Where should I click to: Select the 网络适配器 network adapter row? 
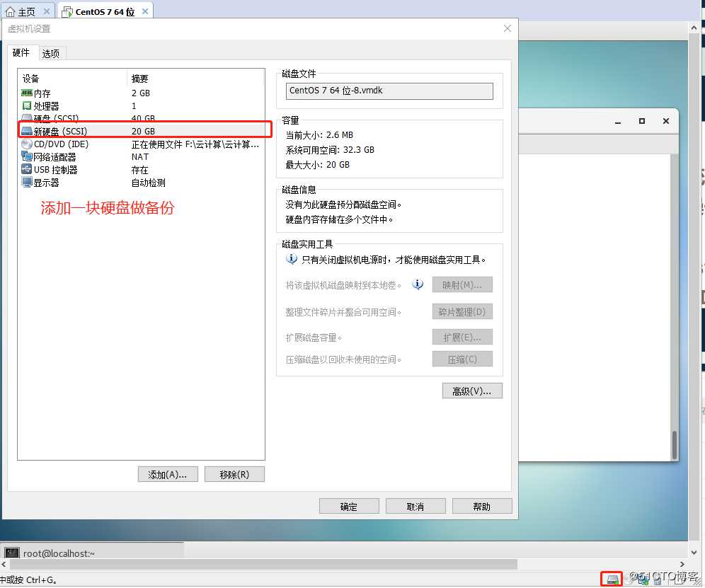point(141,157)
